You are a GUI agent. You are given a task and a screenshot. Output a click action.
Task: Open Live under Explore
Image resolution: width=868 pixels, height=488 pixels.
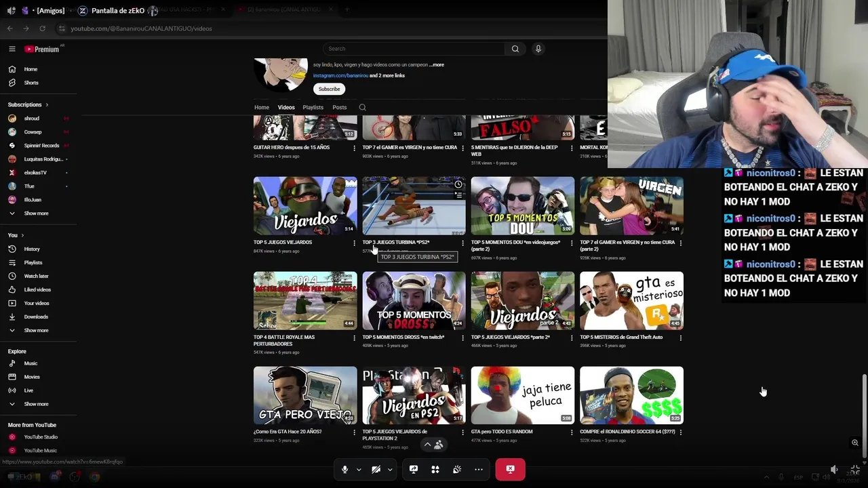coord(28,390)
